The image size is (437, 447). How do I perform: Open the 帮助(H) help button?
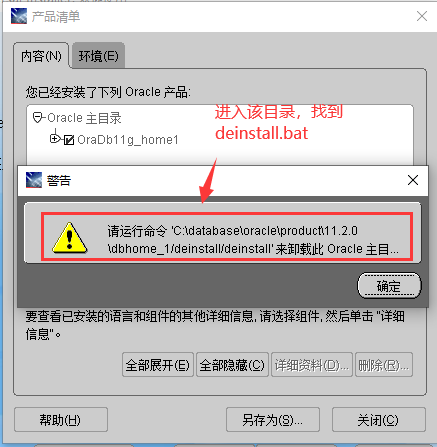click(61, 419)
